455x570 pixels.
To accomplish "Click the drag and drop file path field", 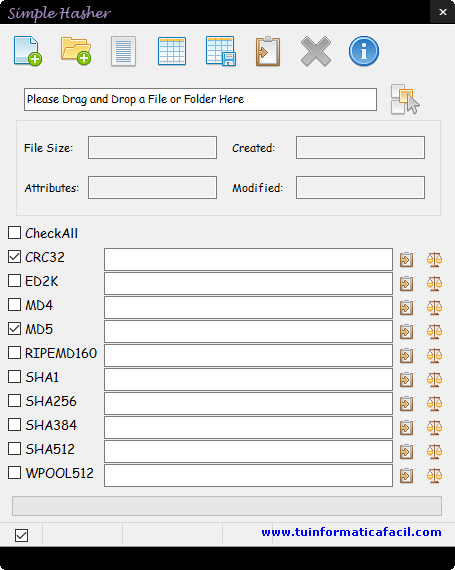I will 200,99.
